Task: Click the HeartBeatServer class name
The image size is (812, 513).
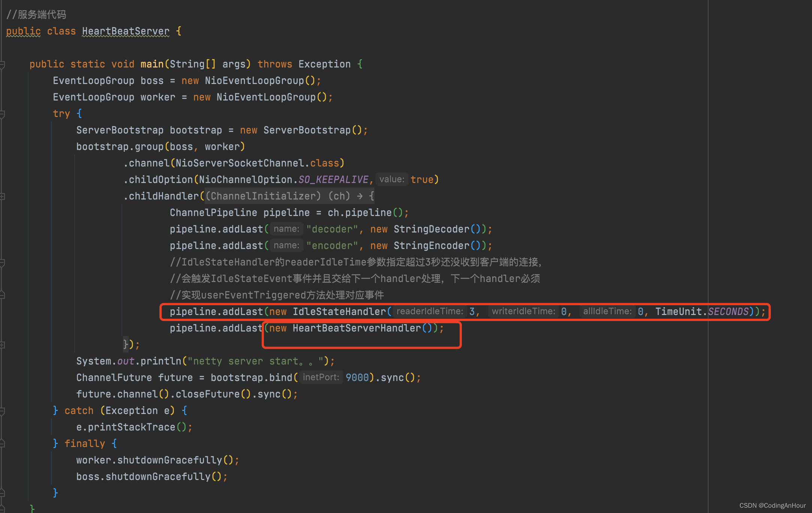Action: coord(126,31)
